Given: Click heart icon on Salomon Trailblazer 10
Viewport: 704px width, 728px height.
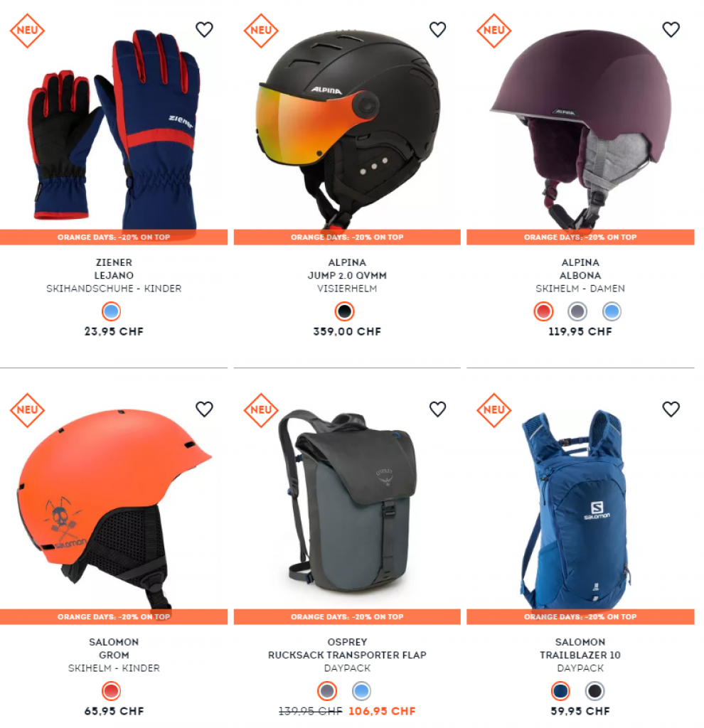Looking at the screenshot, I should [x=671, y=409].
